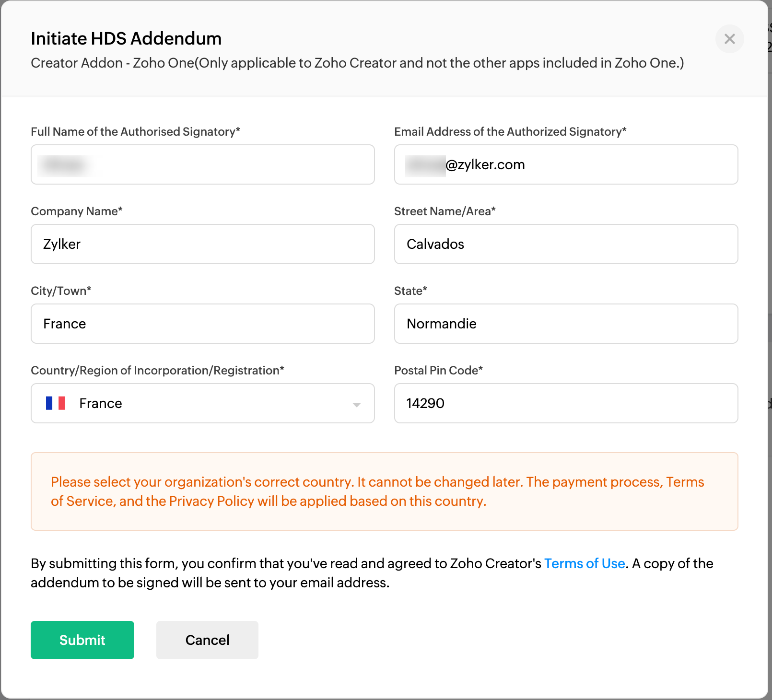The width and height of the screenshot is (772, 700).
Task: Click the email field ending in @zylker.com
Action: [566, 164]
